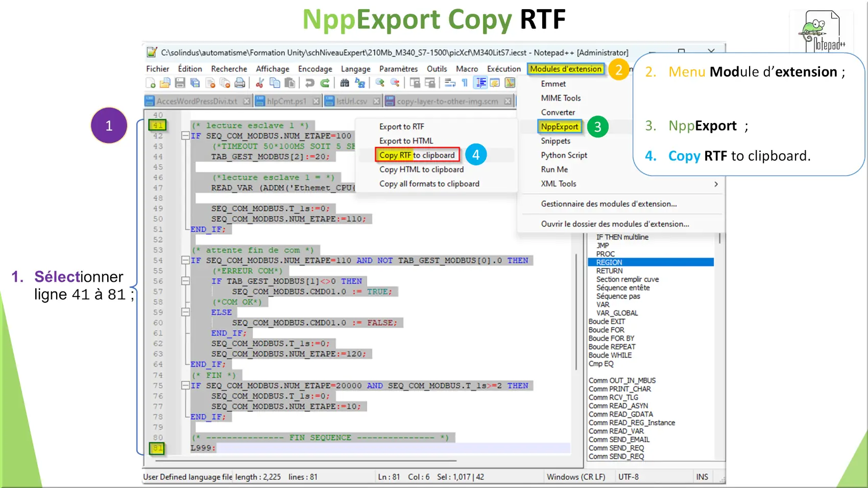Open the Snippets plugin entry
Viewport: 868px width, 488px height.
(556, 141)
